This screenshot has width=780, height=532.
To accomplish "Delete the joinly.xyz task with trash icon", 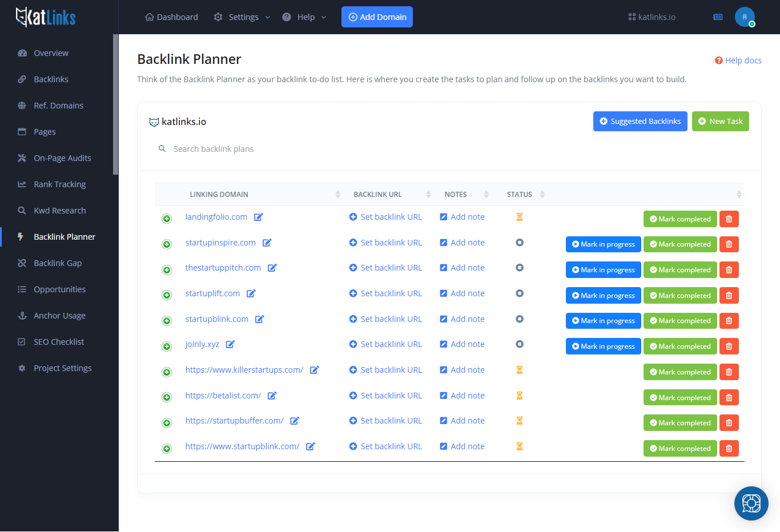I will (x=729, y=346).
